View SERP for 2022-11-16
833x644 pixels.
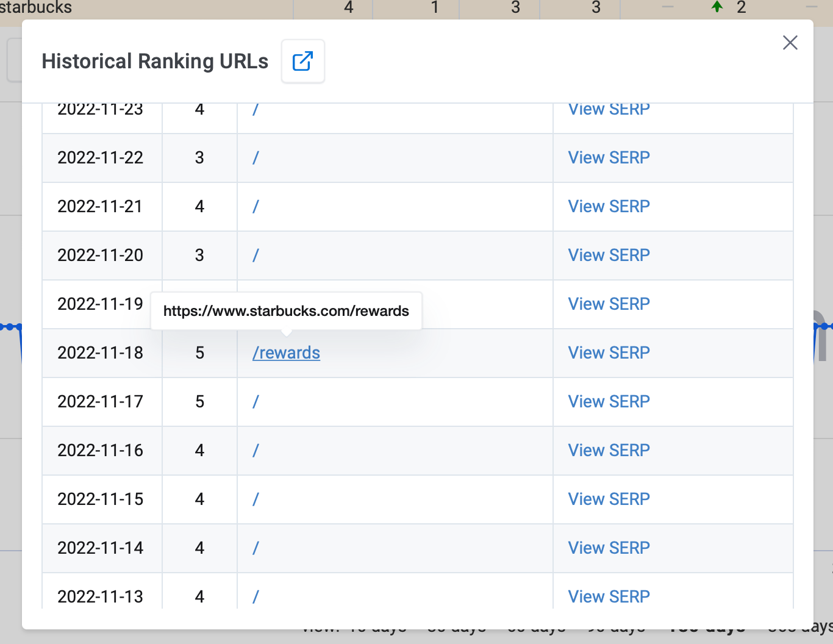click(x=609, y=450)
